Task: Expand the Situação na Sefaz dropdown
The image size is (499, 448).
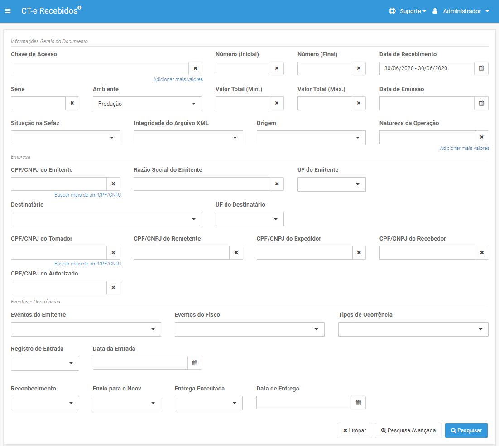Action: pyautogui.click(x=65, y=138)
